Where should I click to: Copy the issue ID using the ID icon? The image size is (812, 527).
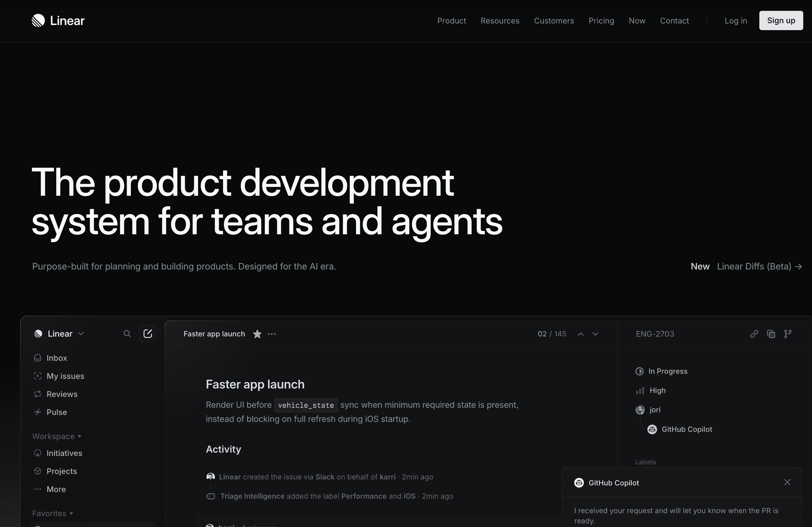pos(771,334)
